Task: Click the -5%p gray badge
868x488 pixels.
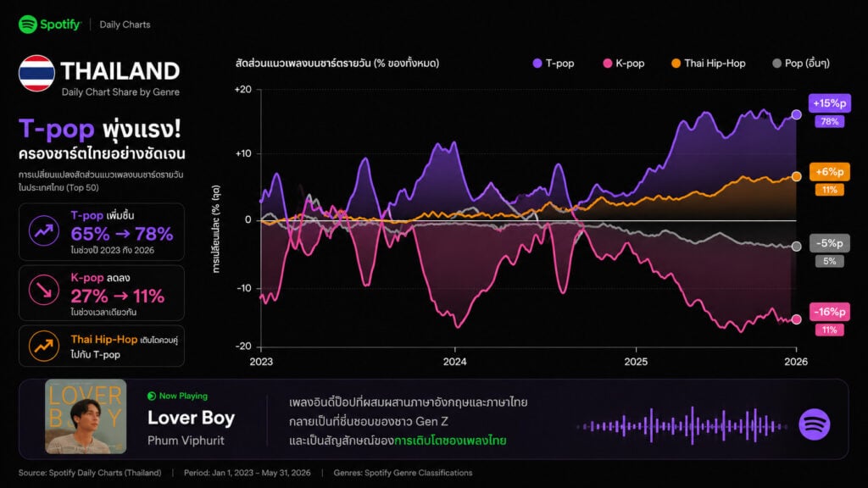Action: (829, 243)
